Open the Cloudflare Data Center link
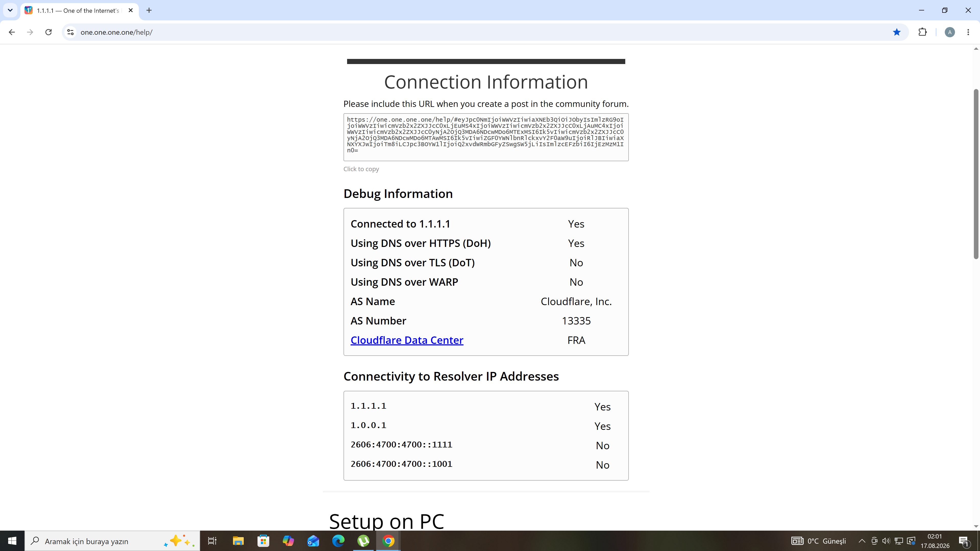 (x=407, y=340)
